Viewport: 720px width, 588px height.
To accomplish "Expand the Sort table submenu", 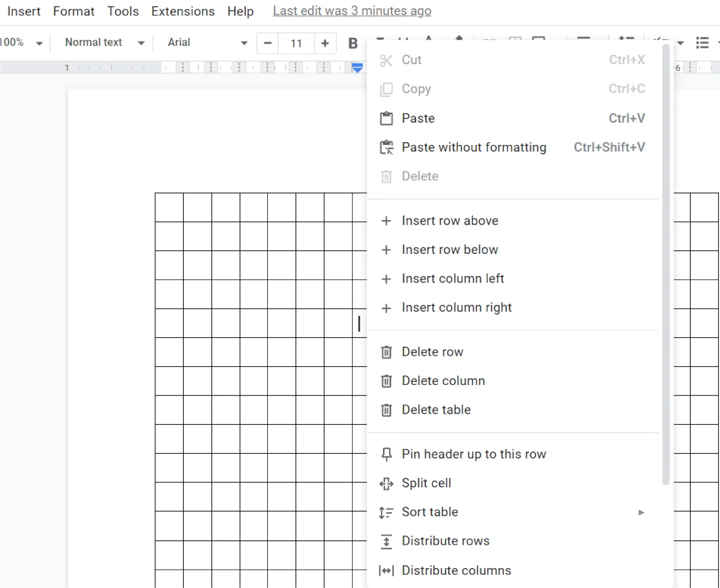I will (x=640, y=512).
